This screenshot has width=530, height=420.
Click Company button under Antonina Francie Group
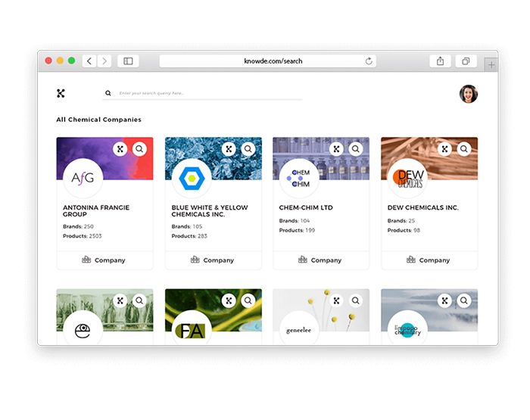click(x=104, y=260)
